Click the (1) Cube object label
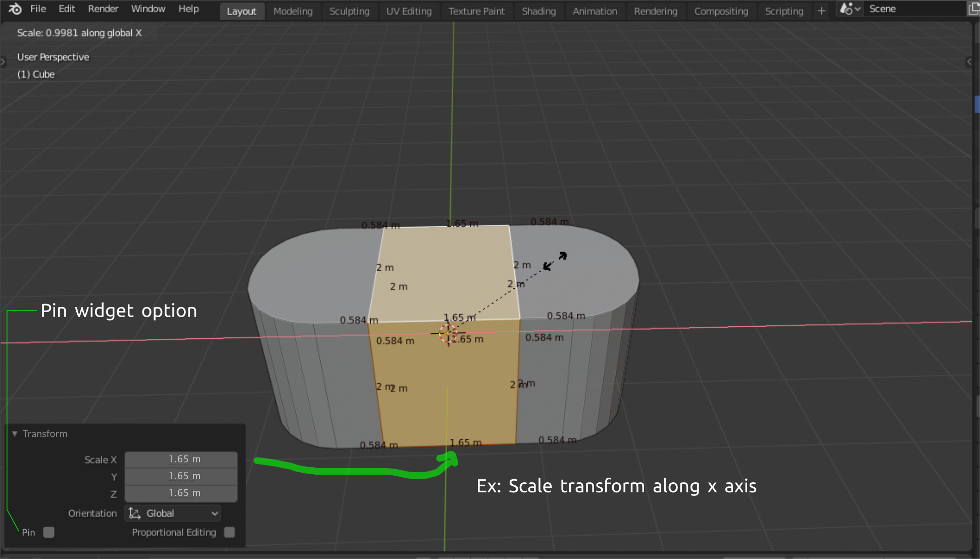Viewport: 980px width, 559px height. click(36, 74)
